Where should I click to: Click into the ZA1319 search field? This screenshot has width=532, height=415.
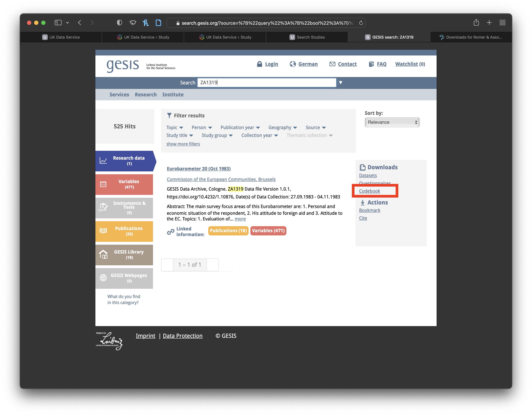[x=267, y=83]
